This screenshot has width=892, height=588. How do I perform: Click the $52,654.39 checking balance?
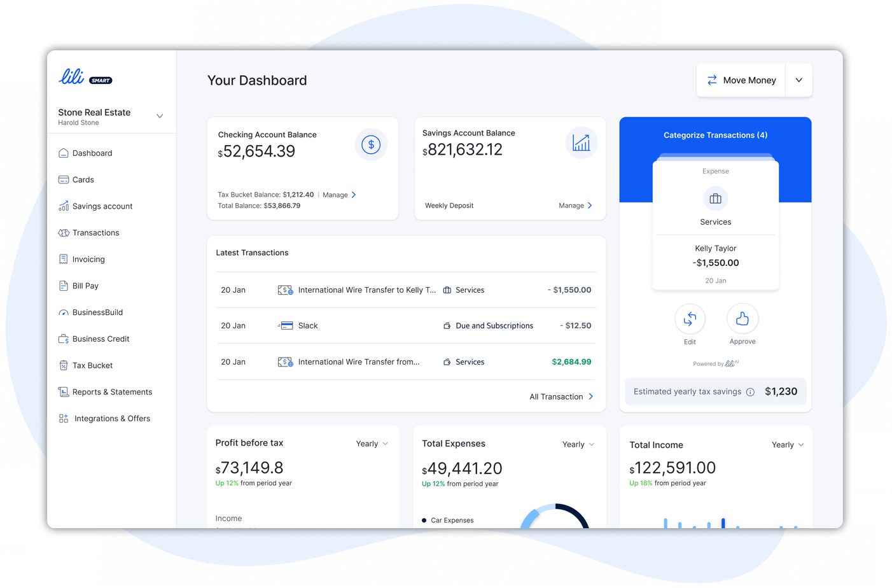[x=256, y=151]
